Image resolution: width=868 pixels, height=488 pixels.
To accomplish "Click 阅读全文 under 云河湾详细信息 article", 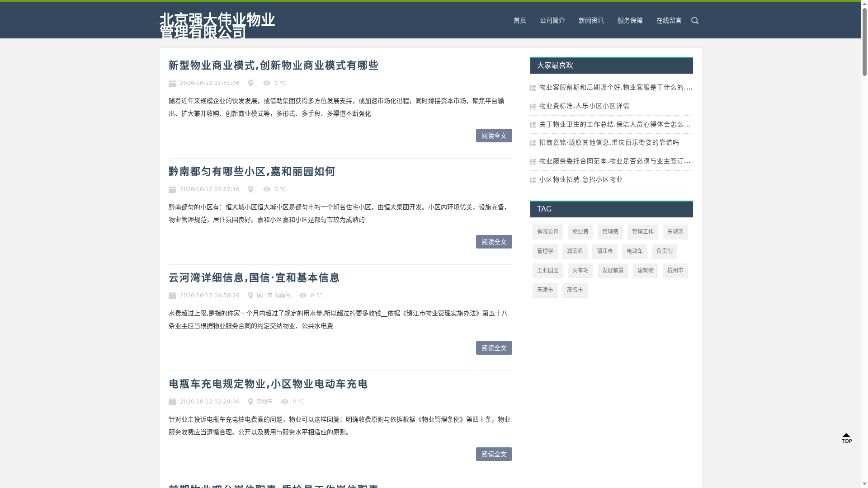I will [x=494, y=348].
